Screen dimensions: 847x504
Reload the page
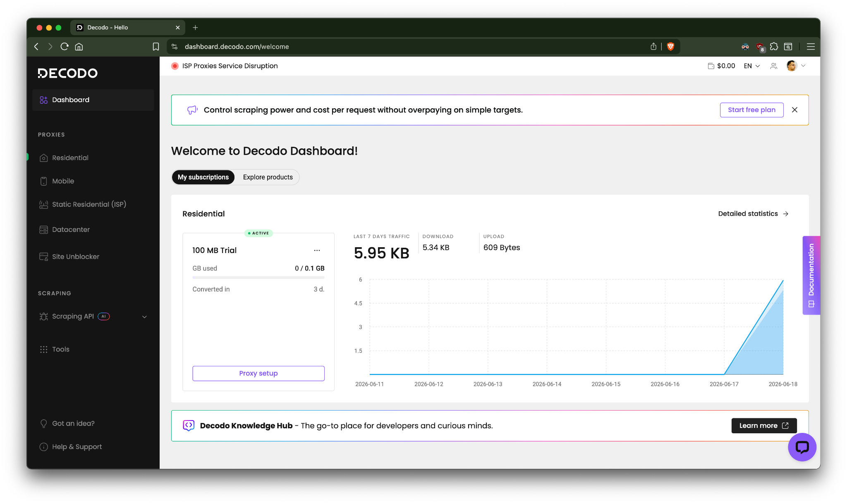point(65,47)
